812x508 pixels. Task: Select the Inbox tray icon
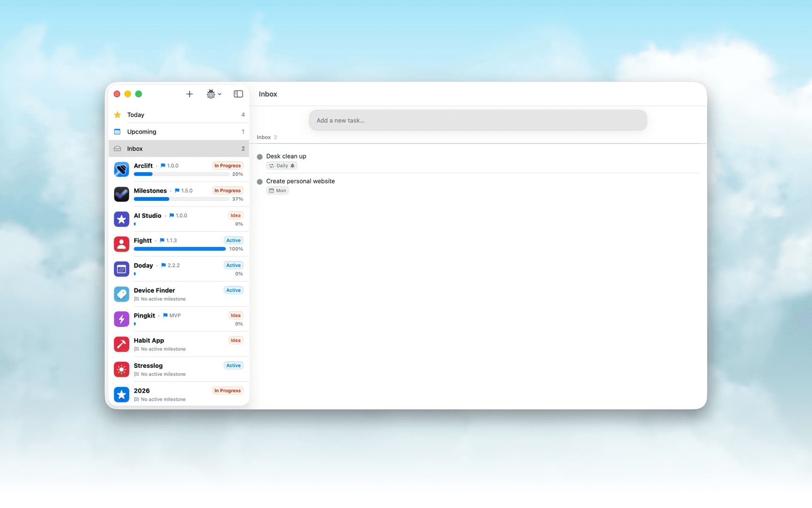click(117, 149)
